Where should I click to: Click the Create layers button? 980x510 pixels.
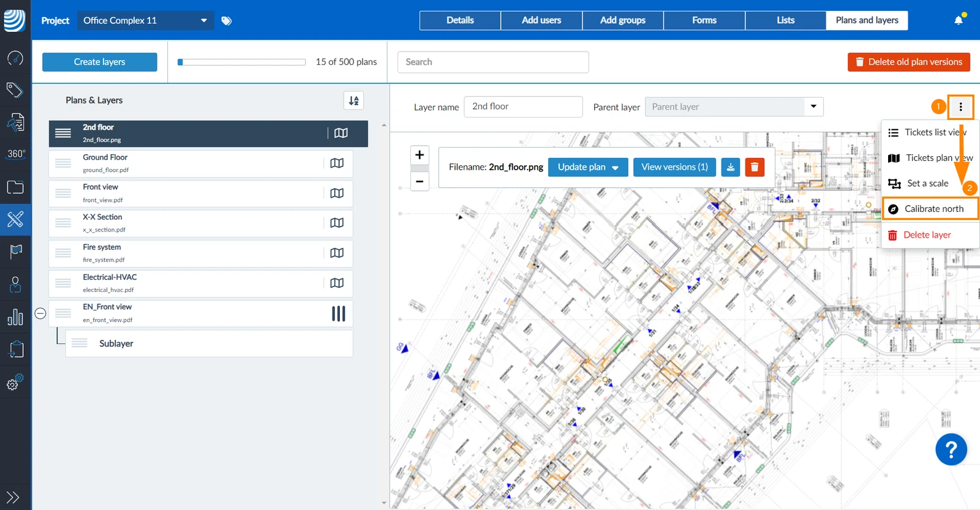(100, 62)
